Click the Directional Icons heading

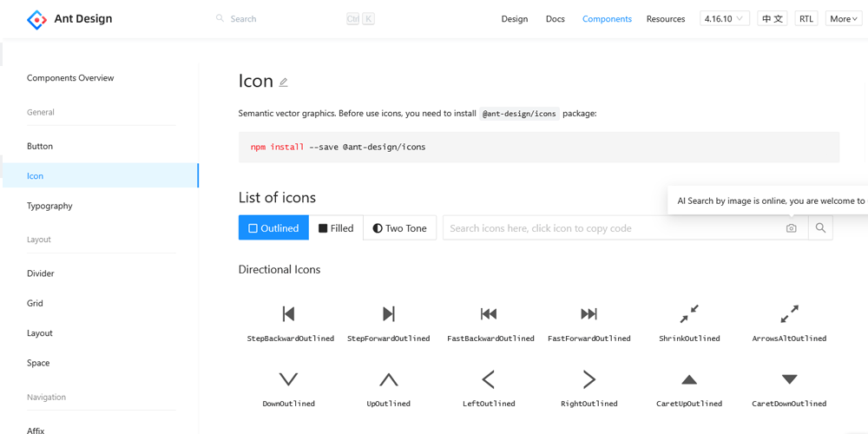coord(279,270)
